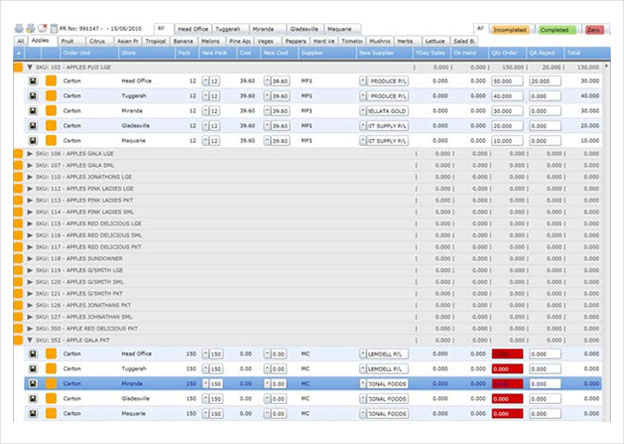Expand SKU 112 Apples Pink Ladies Lge
624x444 pixels.
pyautogui.click(x=30, y=189)
